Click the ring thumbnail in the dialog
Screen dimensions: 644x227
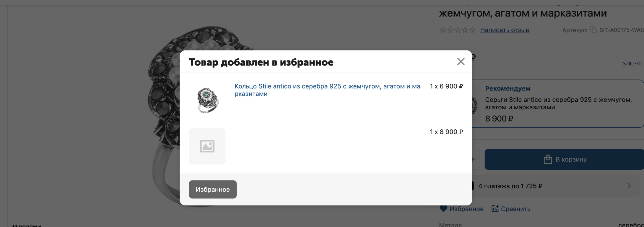(x=207, y=100)
